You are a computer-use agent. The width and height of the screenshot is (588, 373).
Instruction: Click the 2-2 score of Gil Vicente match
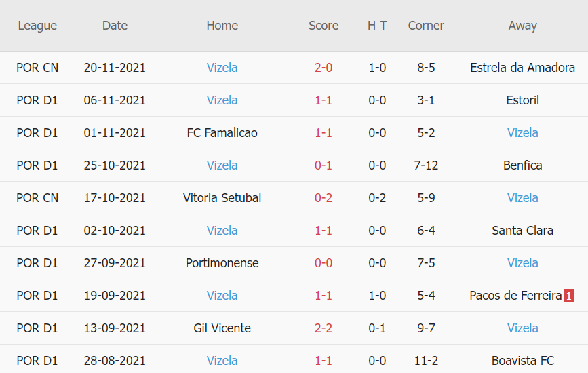click(x=324, y=328)
